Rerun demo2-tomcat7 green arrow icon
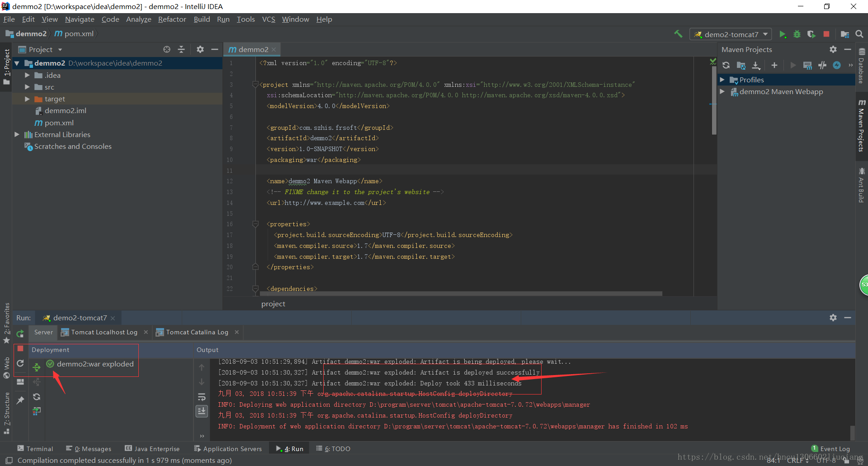The height and width of the screenshot is (466, 868). click(x=20, y=334)
